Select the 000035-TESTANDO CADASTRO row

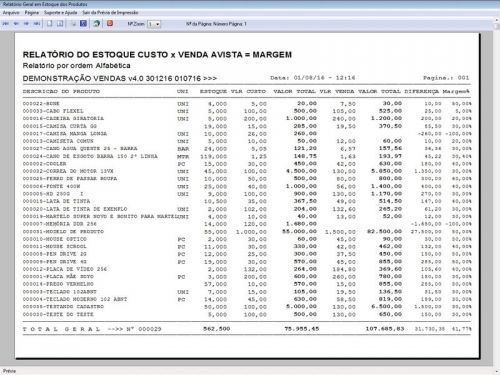247,307
